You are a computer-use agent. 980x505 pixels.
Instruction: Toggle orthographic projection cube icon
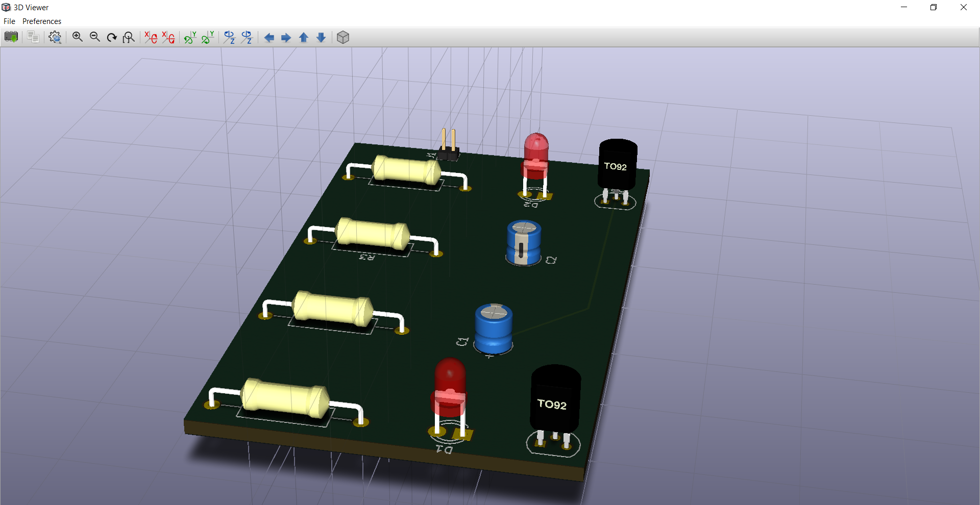[343, 37]
